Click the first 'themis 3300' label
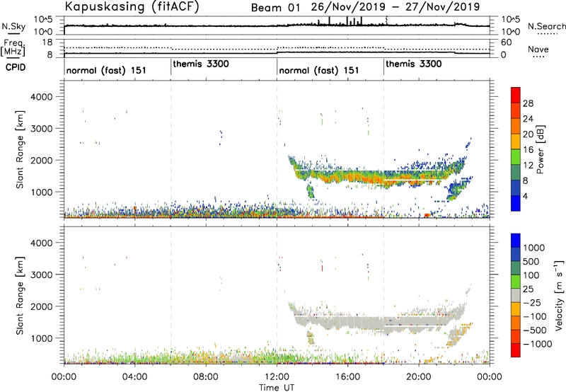This screenshot has height=392, width=566. [201, 64]
